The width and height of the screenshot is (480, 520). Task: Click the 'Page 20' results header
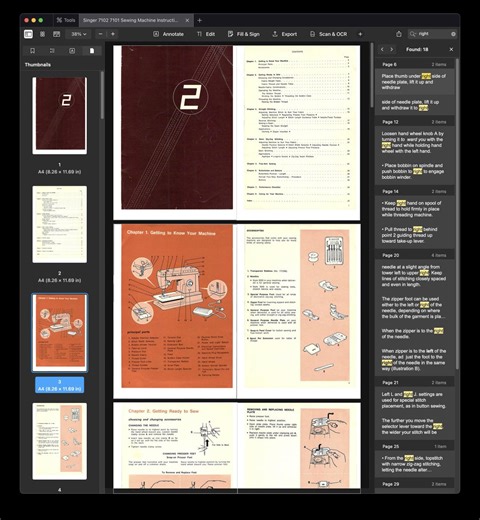coord(415,255)
